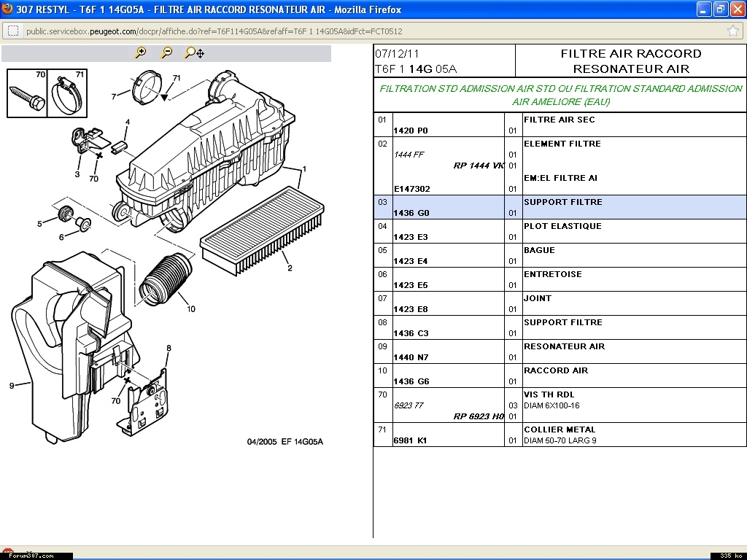Click the Firefox logo in the title bar
The image size is (747, 560).
click(7, 9)
